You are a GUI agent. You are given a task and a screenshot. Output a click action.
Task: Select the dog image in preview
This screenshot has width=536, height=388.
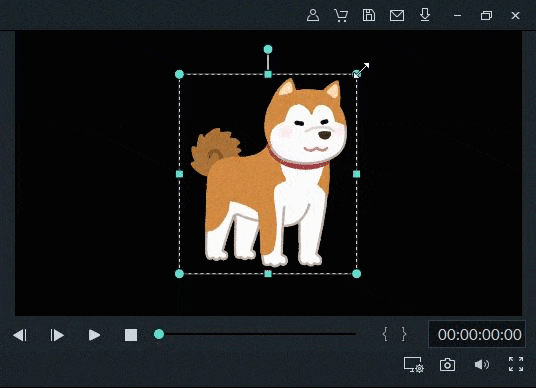[x=269, y=173]
